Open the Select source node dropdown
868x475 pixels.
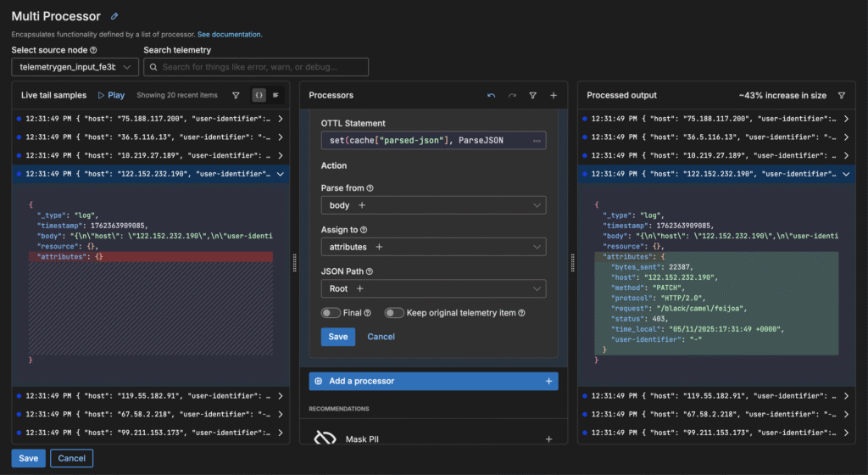[x=75, y=67]
